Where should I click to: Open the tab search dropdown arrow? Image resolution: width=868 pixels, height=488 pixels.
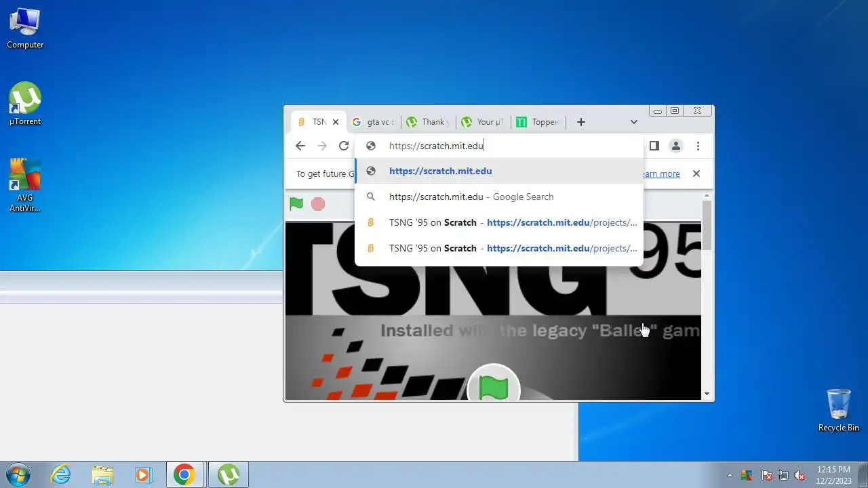(633, 122)
